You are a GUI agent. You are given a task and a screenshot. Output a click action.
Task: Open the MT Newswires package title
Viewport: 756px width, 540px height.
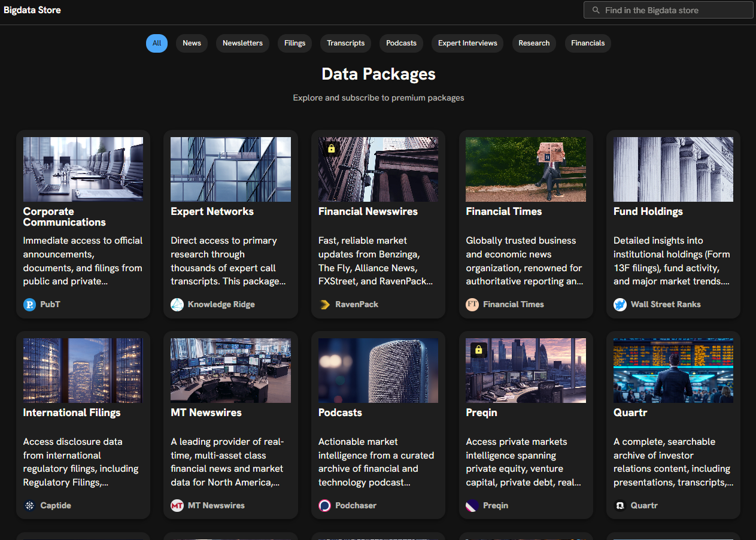point(206,412)
